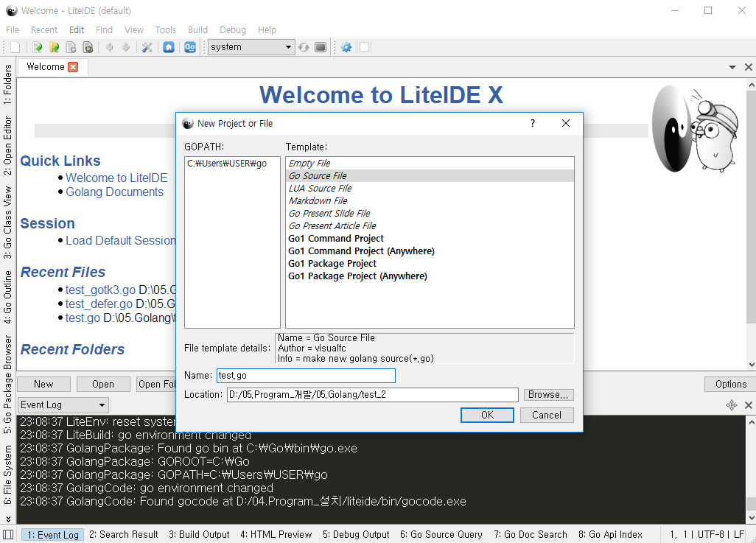Open the Edit menu
The image size is (756, 543).
[x=76, y=30]
